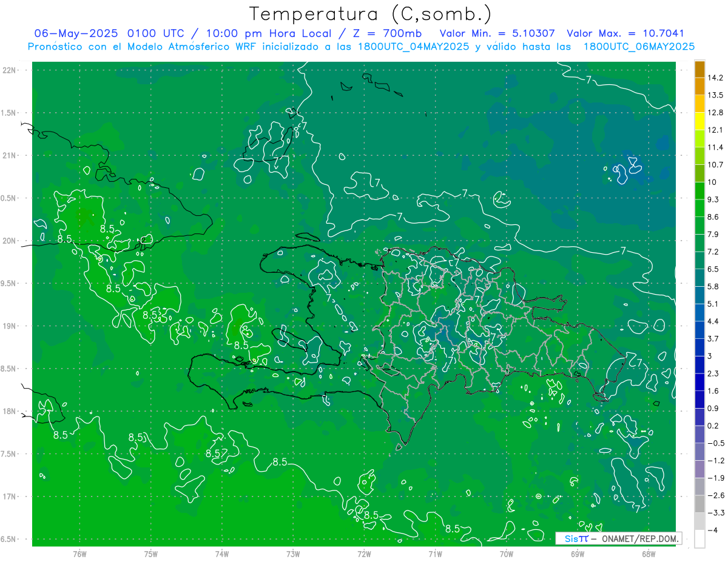The height and width of the screenshot is (562, 728).
Task: Click the 69W longitude axis label
Action: coord(578,554)
